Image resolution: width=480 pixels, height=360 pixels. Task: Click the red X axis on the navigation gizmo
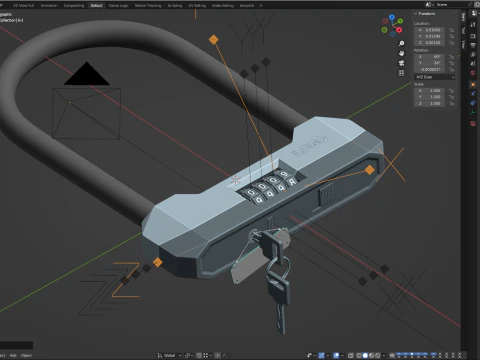point(399,30)
